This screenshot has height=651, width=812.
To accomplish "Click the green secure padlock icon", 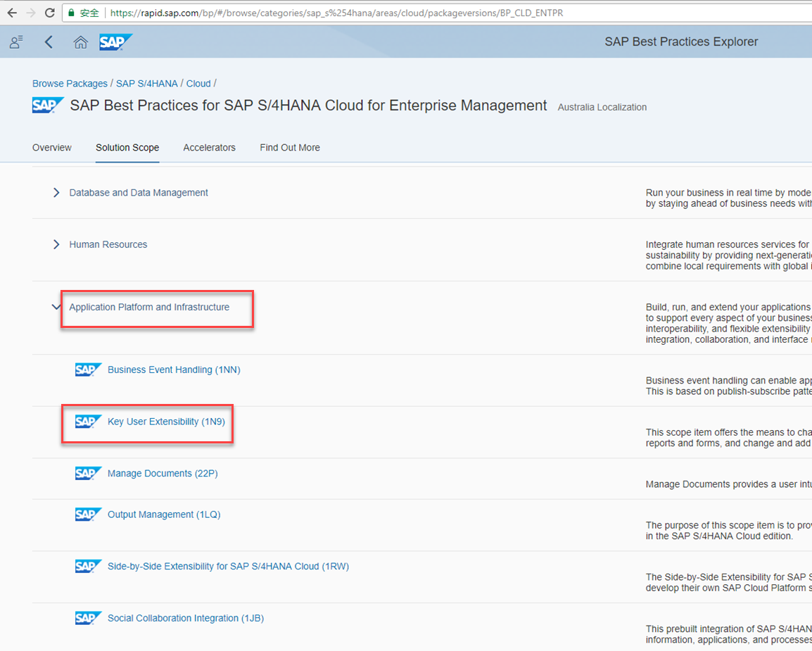I will point(71,13).
